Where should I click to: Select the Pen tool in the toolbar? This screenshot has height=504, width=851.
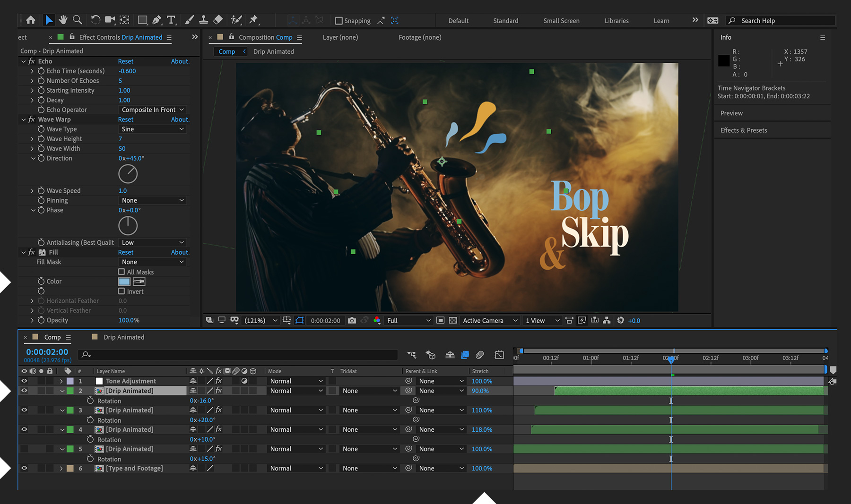pos(157,20)
